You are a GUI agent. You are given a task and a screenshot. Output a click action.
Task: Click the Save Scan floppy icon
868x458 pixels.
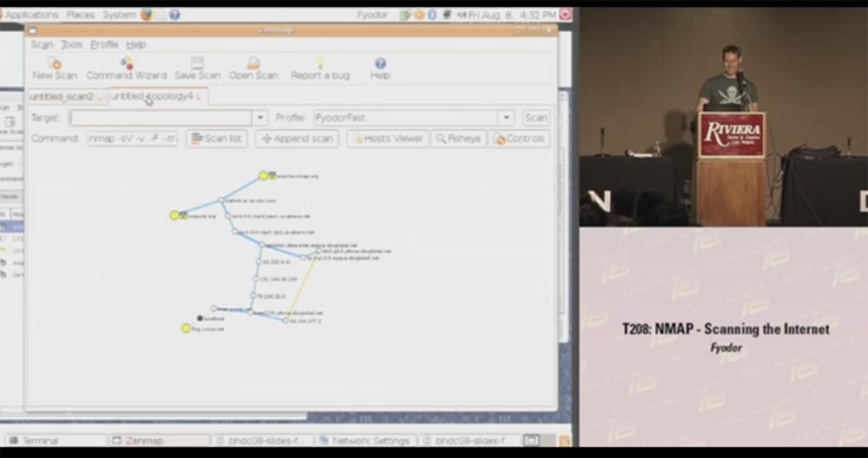tap(197, 62)
